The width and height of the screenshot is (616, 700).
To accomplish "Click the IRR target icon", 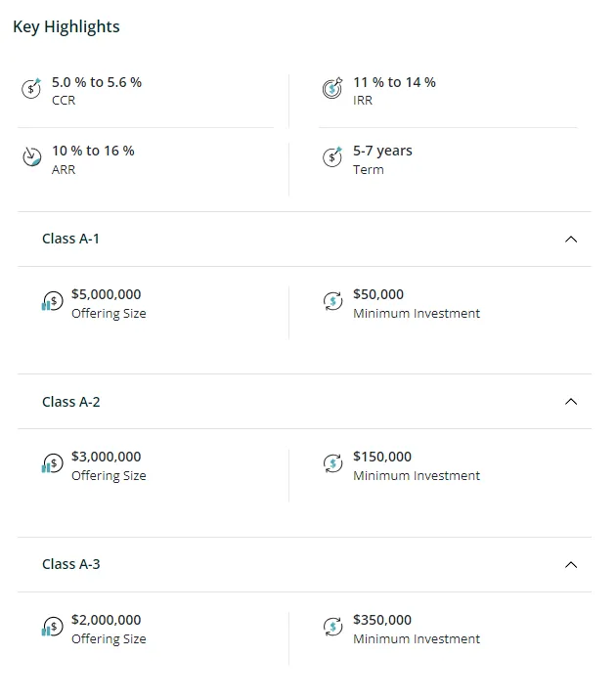I will [332, 89].
